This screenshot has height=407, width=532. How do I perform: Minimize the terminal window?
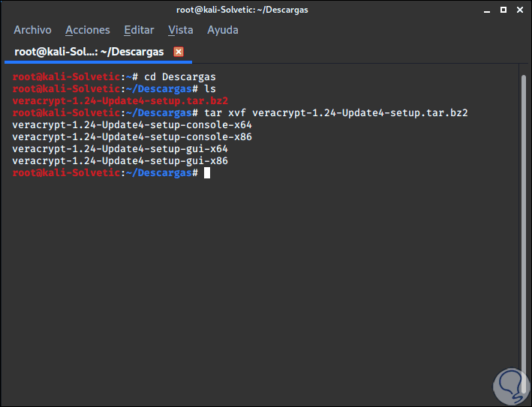(x=485, y=10)
